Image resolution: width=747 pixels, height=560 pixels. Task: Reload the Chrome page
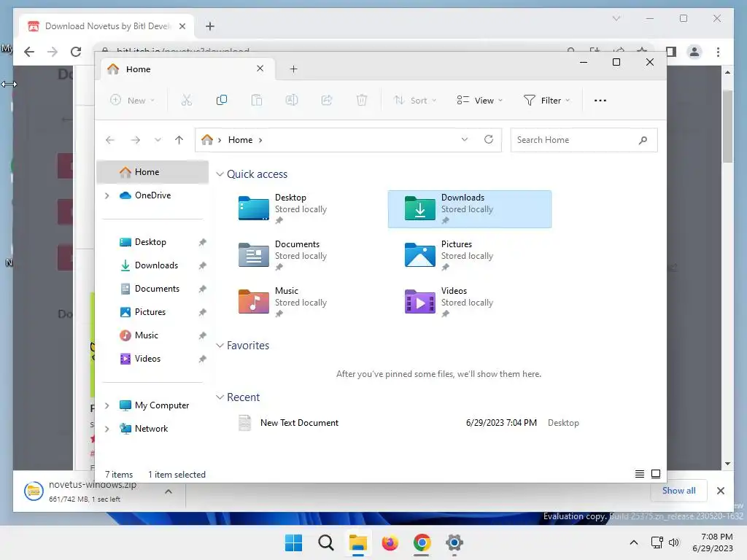click(76, 52)
